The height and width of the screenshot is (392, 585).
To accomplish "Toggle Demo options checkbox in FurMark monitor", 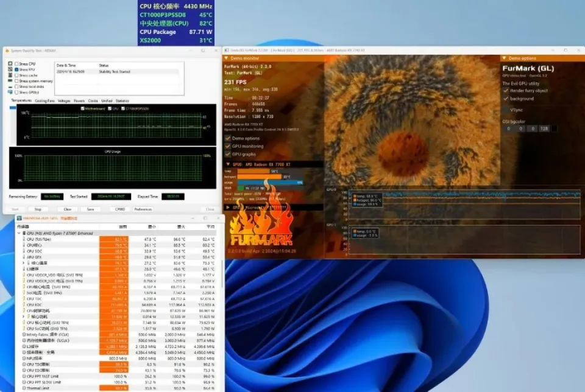I will [x=227, y=138].
